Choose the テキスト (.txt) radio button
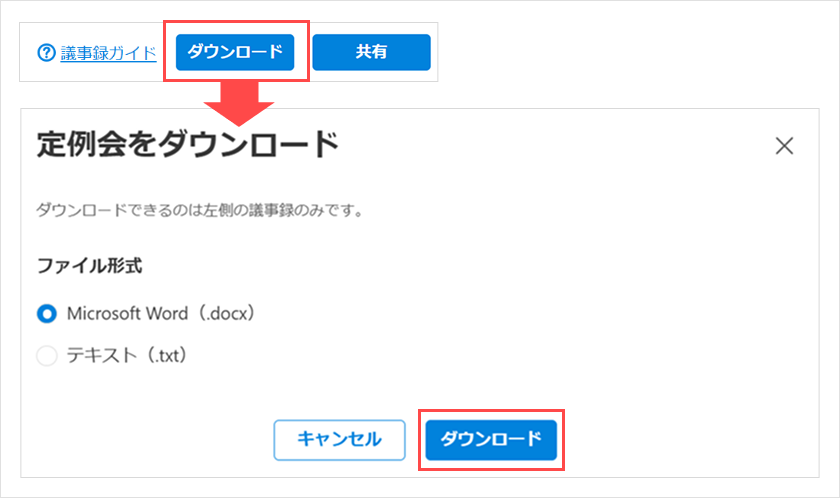 (x=47, y=356)
